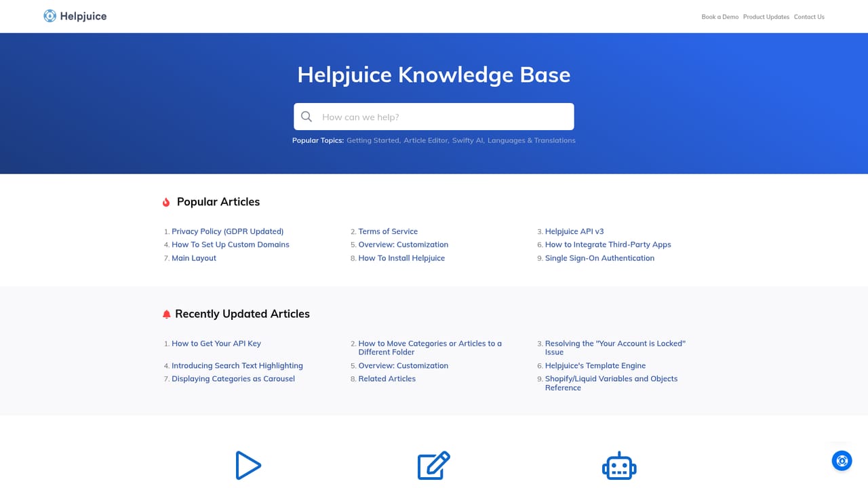Open Helpjuice's Template Engine article
The height and width of the screenshot is (488, 868).
pyautogui.click(x=595, y=366)
